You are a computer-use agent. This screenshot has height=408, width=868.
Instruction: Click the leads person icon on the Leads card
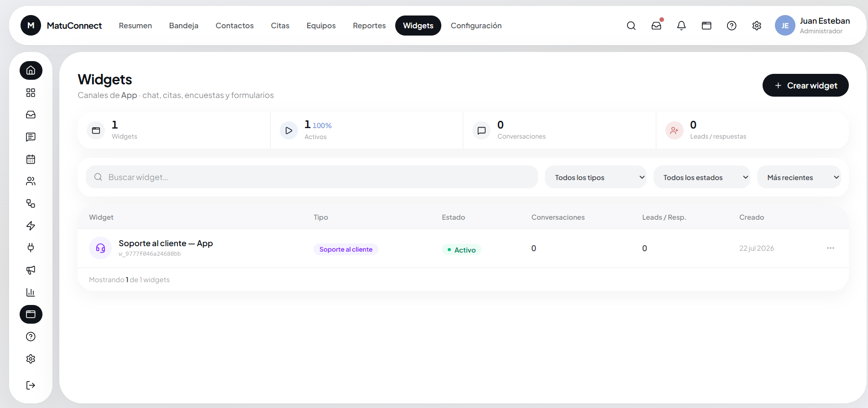tap(674, 130)
